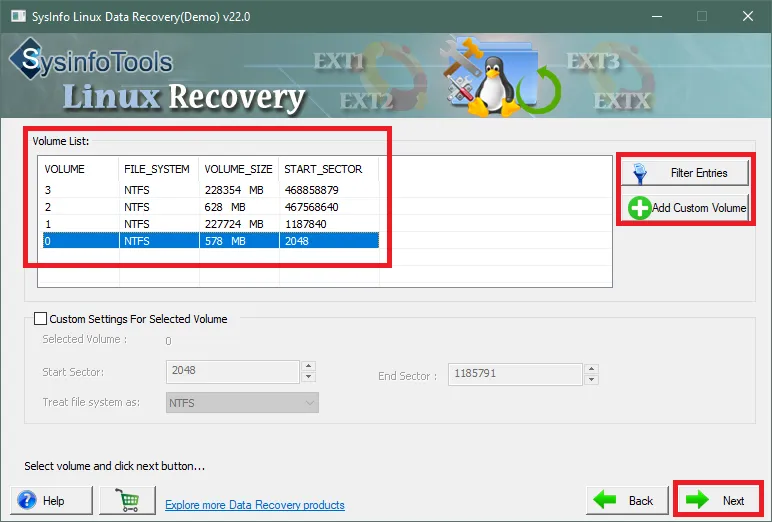The width and height of the screenshot is (772, 522).
Task: Go back with the Back button
Action: (627, 500)
